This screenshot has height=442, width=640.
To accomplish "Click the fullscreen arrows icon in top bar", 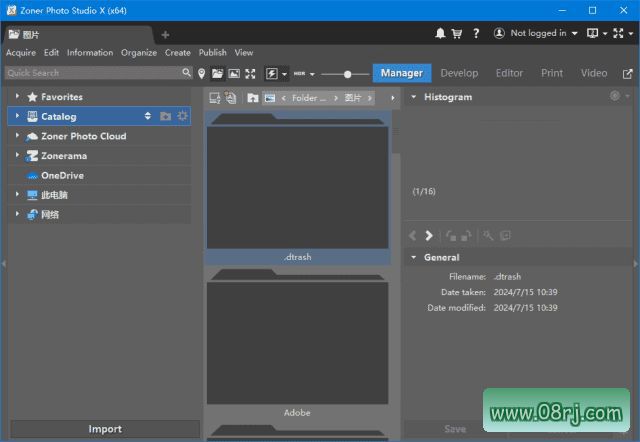I will click(618, 33).
